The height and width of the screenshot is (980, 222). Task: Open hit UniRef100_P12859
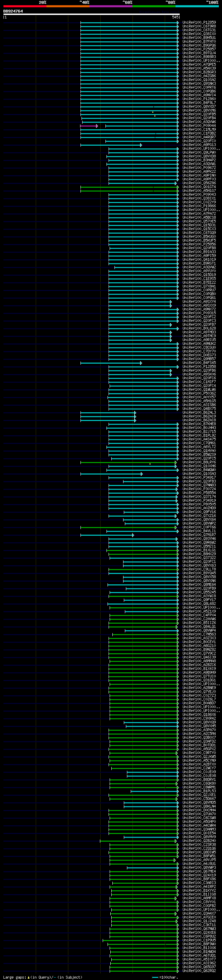tap(199, 23)
